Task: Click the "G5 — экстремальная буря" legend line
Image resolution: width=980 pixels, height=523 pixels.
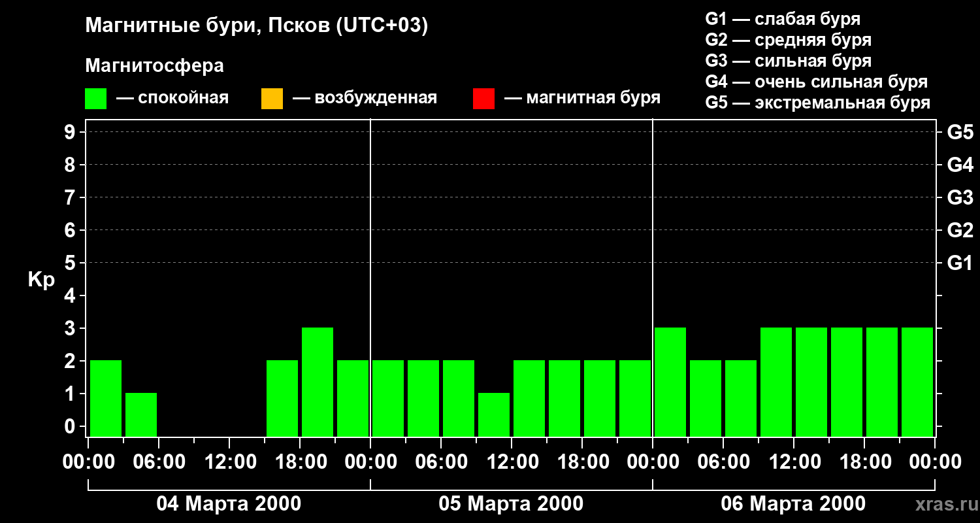Action: click(818, 103)
